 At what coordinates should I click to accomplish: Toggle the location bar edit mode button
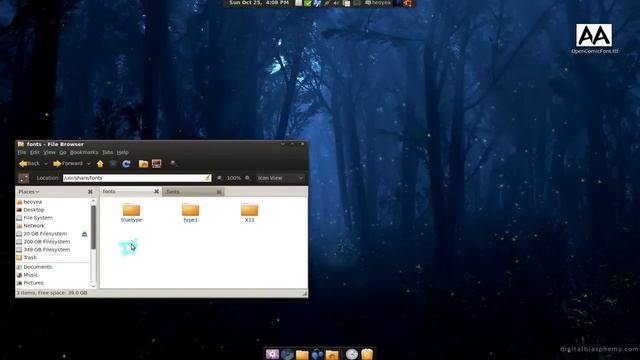[24, 178]
